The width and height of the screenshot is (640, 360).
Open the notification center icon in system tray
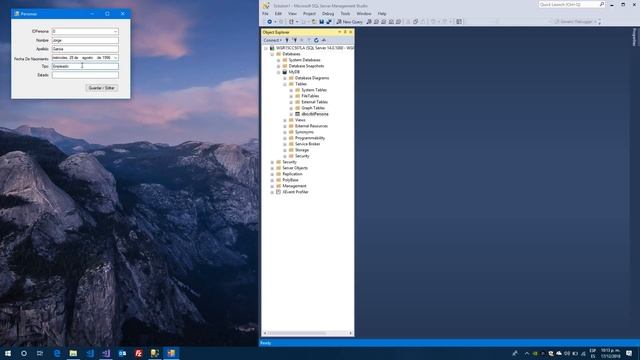pyautogui.click(x=629, y=353)
